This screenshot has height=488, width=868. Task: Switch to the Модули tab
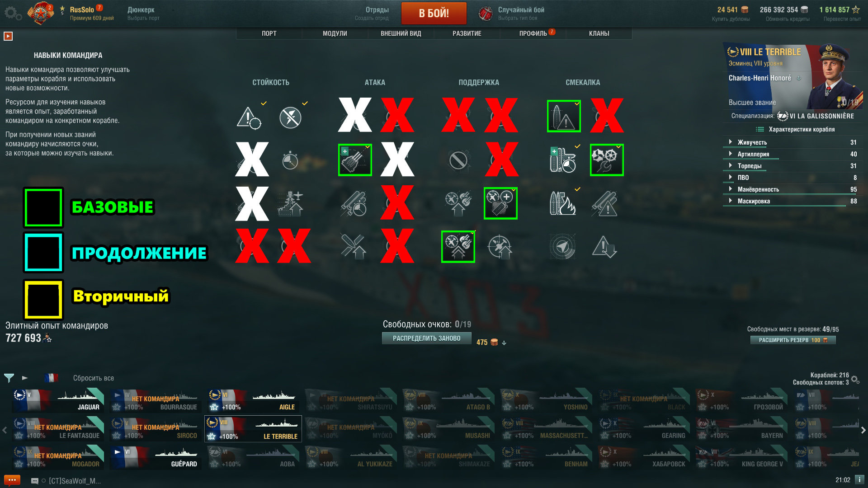click(335, 33)
